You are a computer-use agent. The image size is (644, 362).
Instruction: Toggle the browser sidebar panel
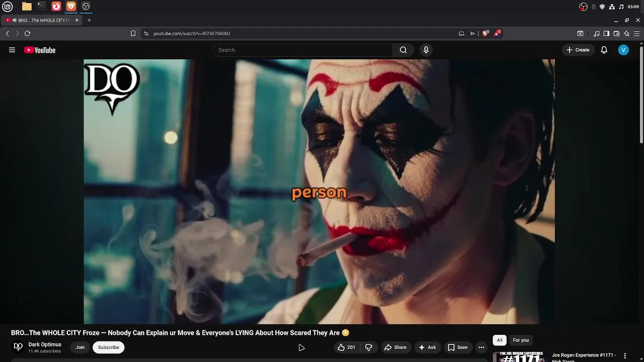pos(606,34)
